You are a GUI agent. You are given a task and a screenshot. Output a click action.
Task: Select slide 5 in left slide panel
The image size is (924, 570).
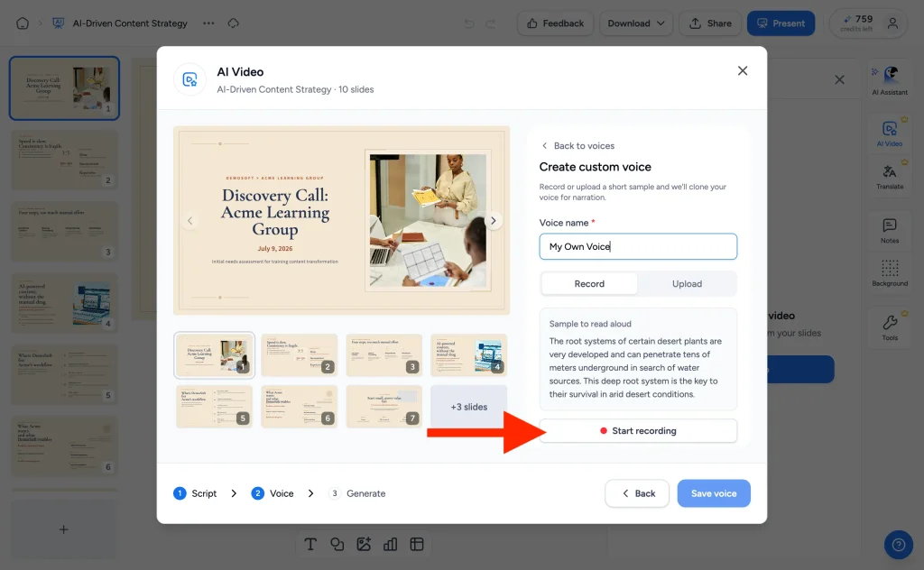(64, 374)
